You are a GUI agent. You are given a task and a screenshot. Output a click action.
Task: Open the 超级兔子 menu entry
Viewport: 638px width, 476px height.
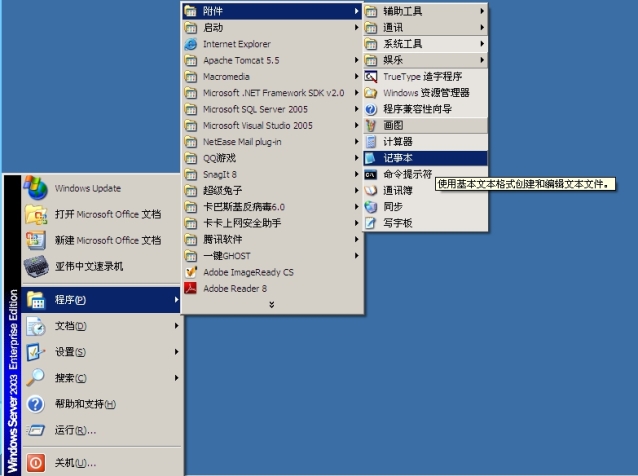click(x=272, y=190)
